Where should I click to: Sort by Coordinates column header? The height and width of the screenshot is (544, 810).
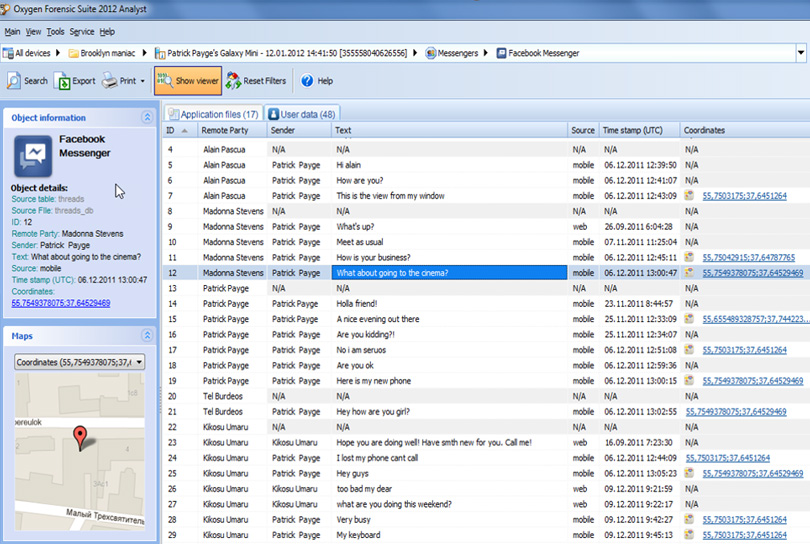(744, 130)
